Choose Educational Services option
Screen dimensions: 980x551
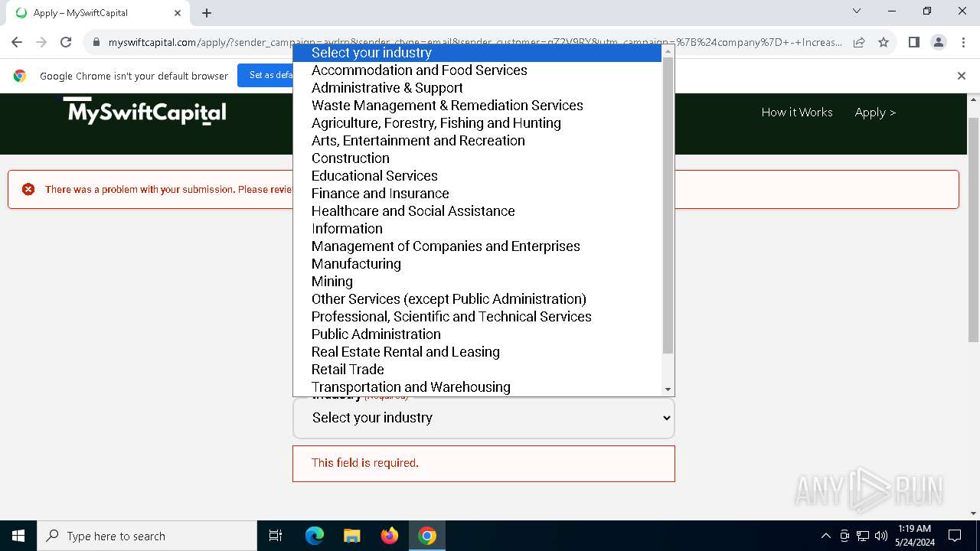coord(477,175)
